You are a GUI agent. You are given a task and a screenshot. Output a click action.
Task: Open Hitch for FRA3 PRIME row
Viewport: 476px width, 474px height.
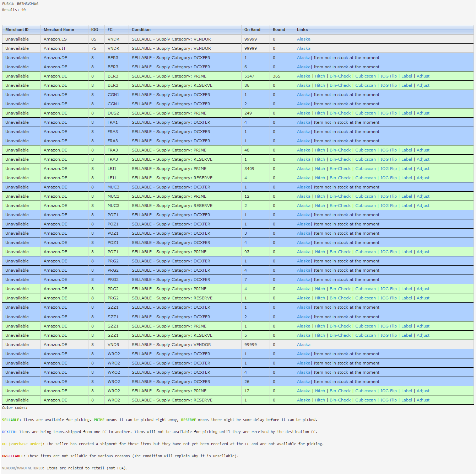(320, 150)
